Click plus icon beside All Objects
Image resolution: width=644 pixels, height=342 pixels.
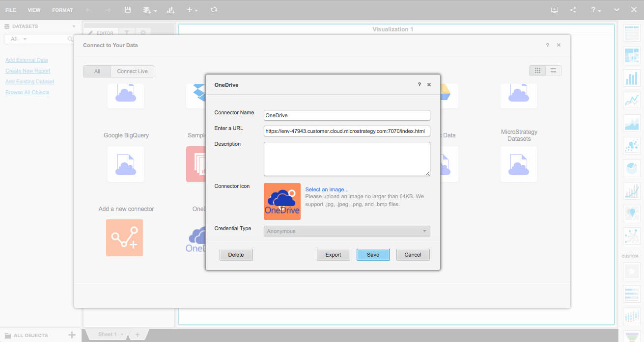(x=72, y=335)
